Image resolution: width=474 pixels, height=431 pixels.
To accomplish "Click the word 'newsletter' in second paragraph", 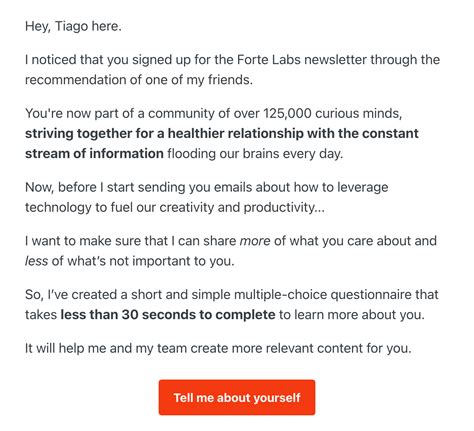I will pos(335,60).
